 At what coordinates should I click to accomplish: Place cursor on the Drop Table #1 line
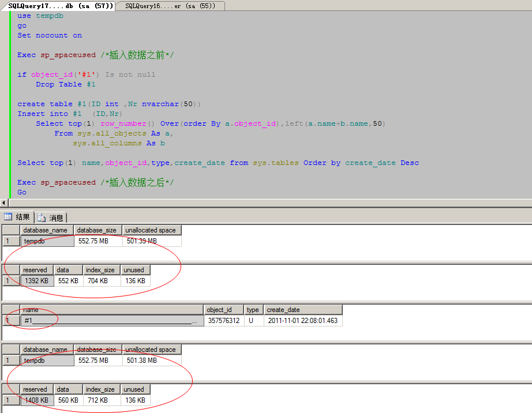click(65, 84)
